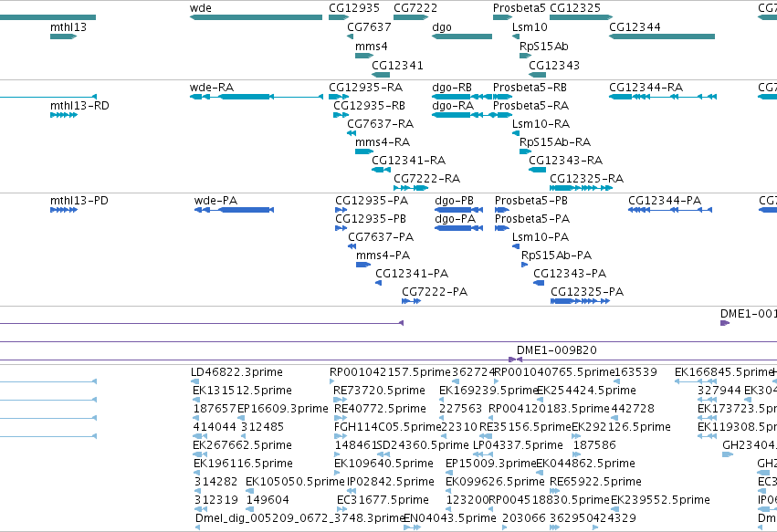Click the Prosbeta5-PB protein label
The image size is (777, 532).
pos(531,201)
